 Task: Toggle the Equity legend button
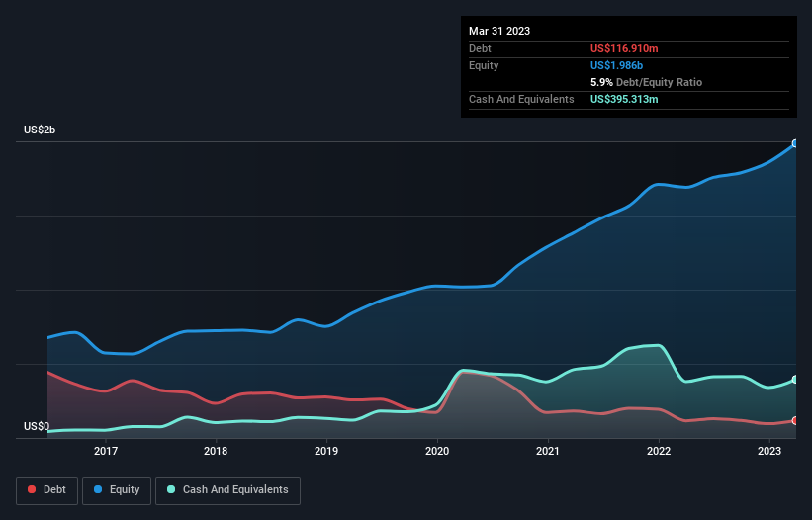pos(117,490)
